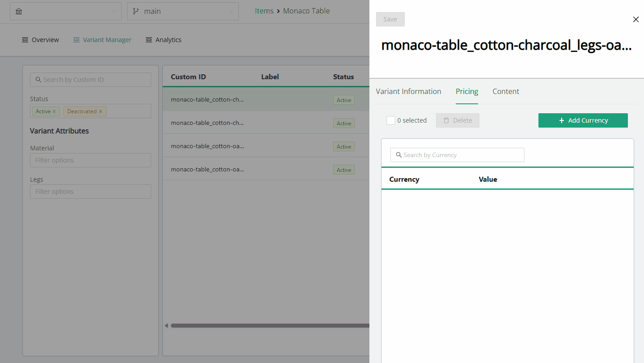Go to Items breadcrumb link
This screenshot has height=363, width=644.
[264, 11]
